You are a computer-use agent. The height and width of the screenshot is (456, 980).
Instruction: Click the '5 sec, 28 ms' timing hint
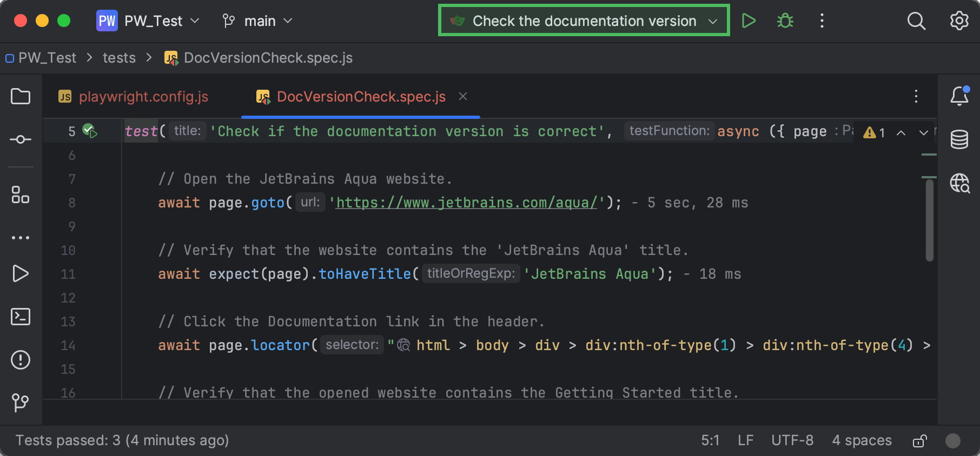click(698, 203)
